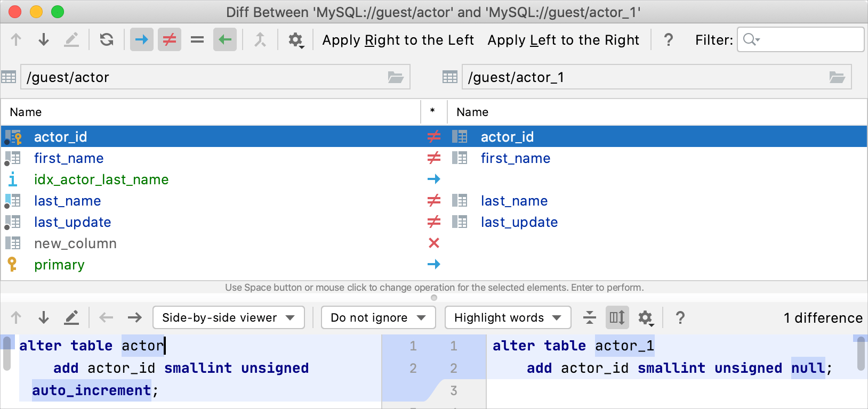Viewport: 868px width, 409px height.
Task: Open the lower diff viewer settings gear
Action: click(646, 318)
